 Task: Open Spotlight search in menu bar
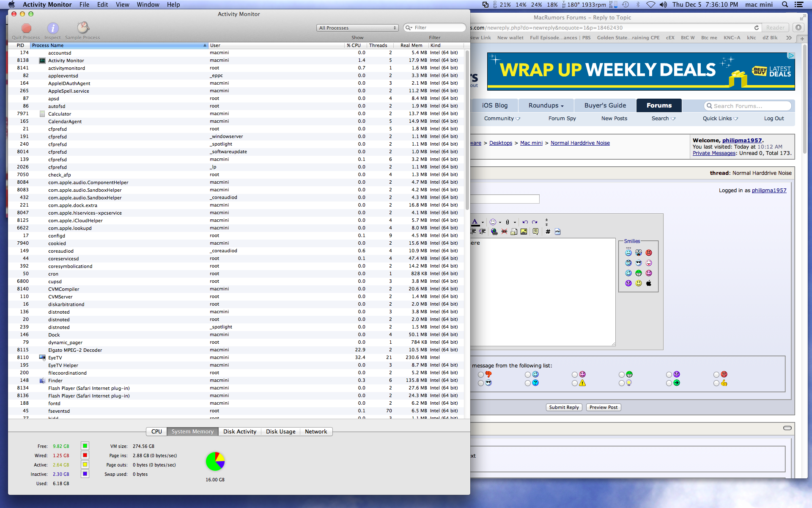pos(785,5)
